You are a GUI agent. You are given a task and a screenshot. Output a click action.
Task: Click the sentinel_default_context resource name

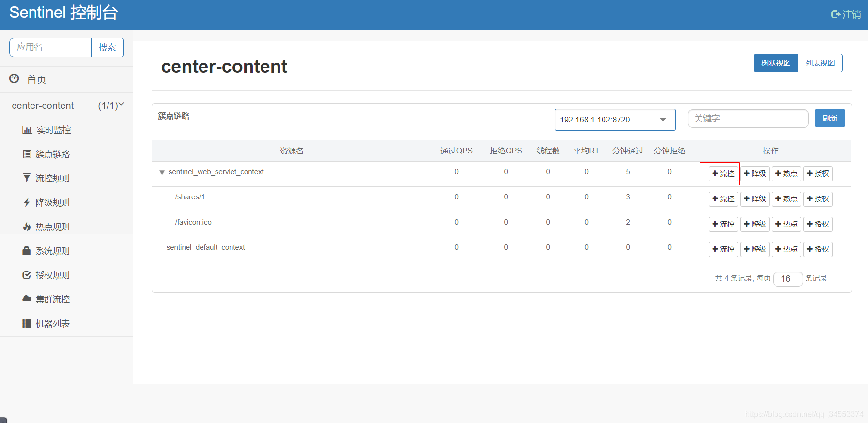(206, 247)
